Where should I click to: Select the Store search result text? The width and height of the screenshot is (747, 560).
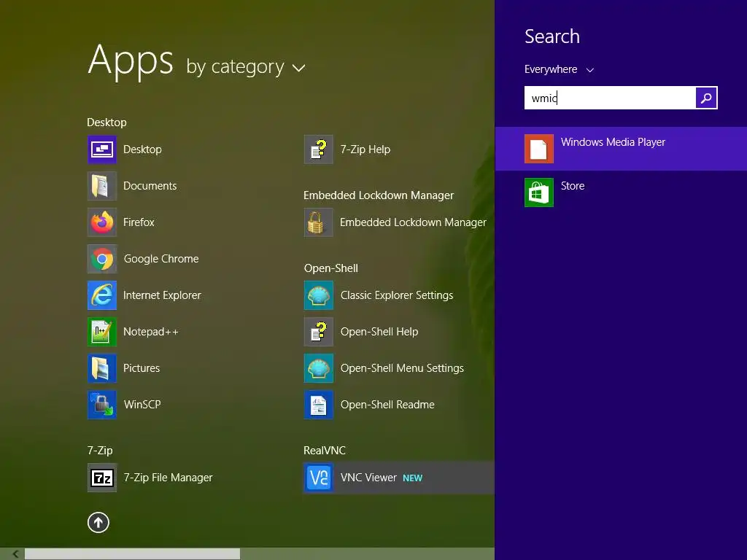[573, 186]
